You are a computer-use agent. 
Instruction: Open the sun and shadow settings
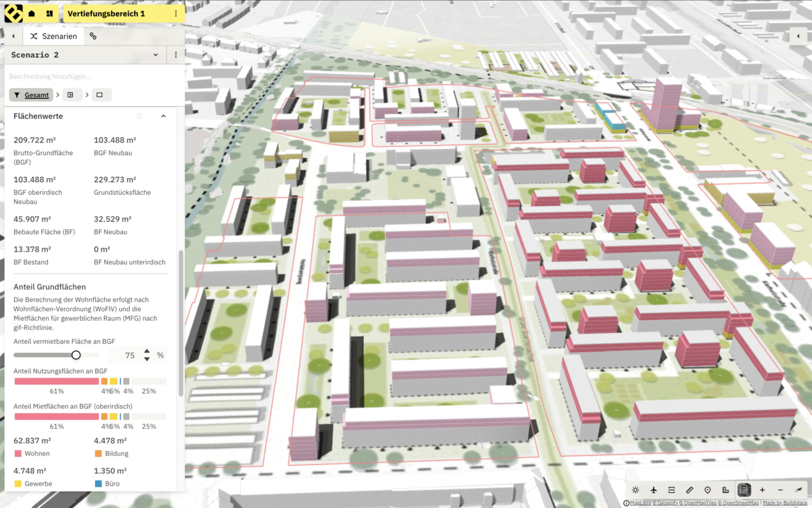click(636, 490)
